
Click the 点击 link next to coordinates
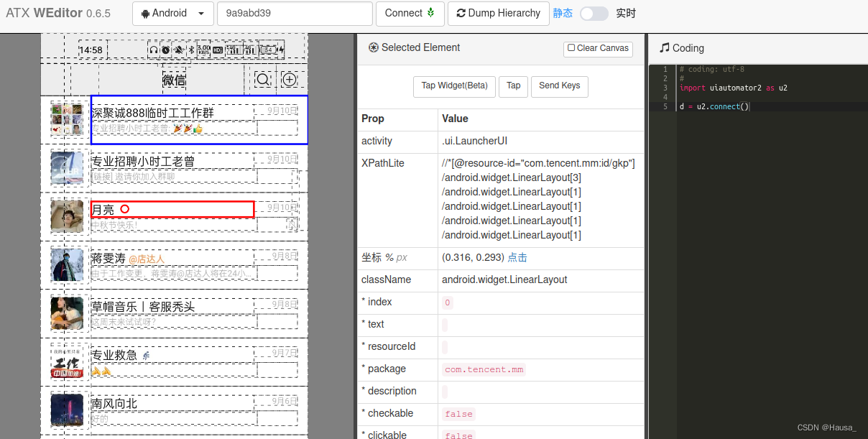point(517,257)
